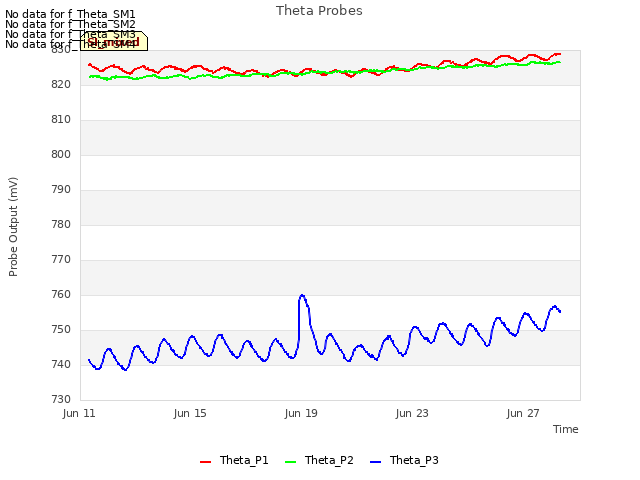Click the 770 y-axis tick label
Viewport: 640px width, 480px height.
[61, 260]
